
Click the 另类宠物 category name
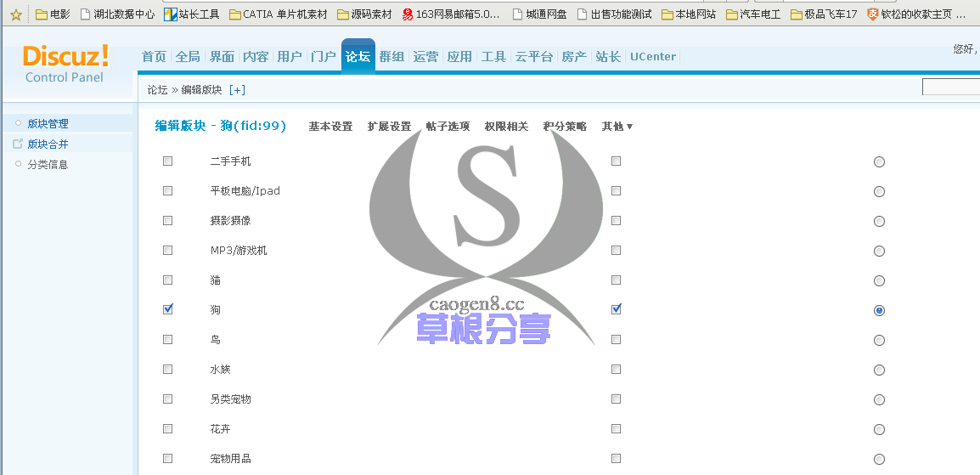tap(231, 399)
